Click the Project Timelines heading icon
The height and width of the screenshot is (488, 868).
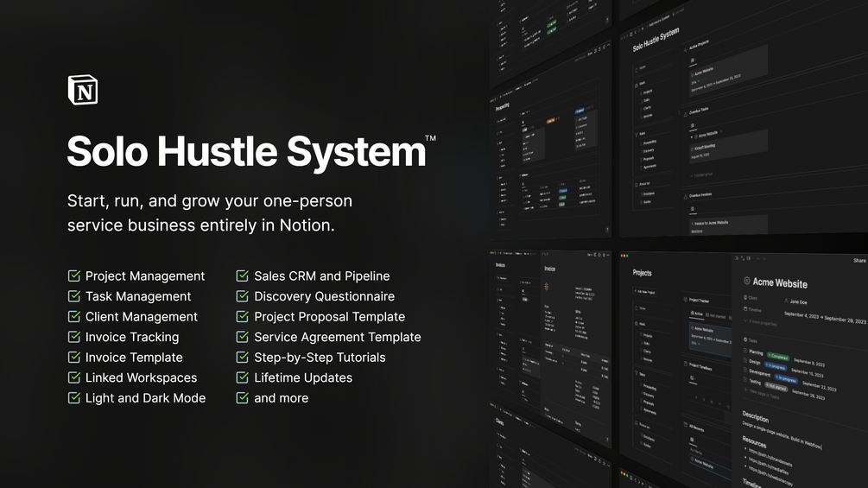point(685,364)
